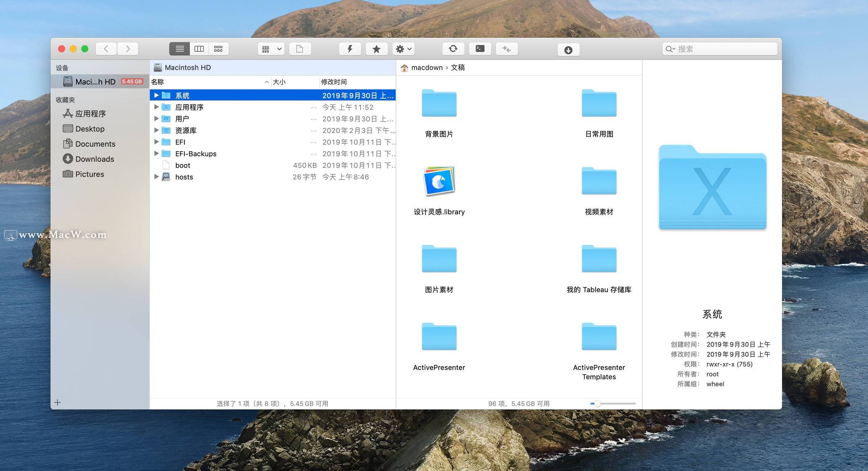Screen dimensions: 868x471
Task: Expand the EFI-Backups folder triangle
Action: 156,153
